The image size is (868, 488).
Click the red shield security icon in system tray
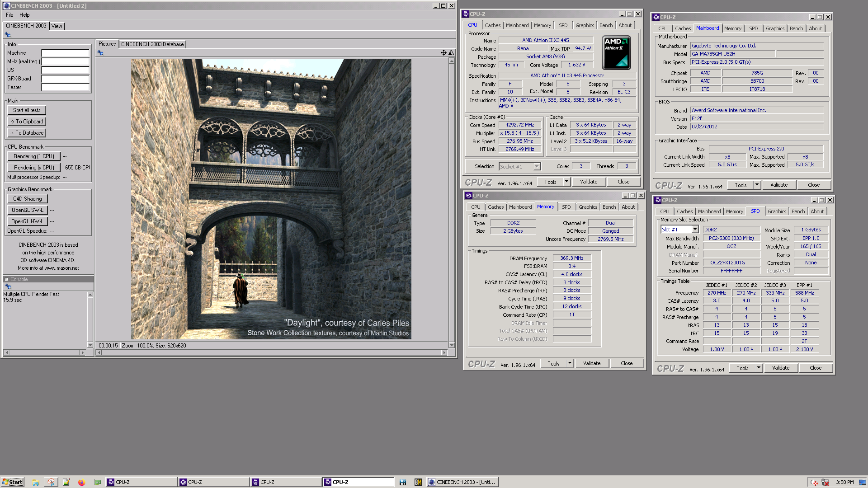(814, 482)
